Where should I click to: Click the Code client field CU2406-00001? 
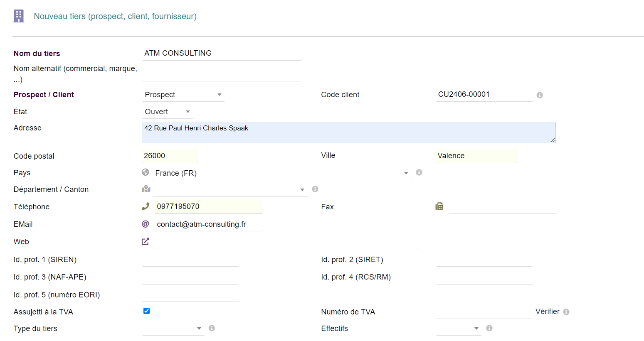pos(484,94)
